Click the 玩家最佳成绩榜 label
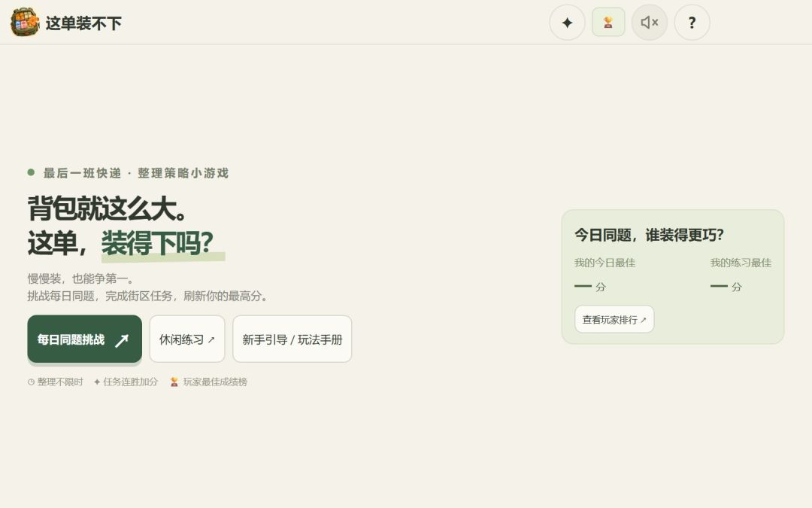The image size is (812, 508). pyautogui.click(x=209, y=382)
